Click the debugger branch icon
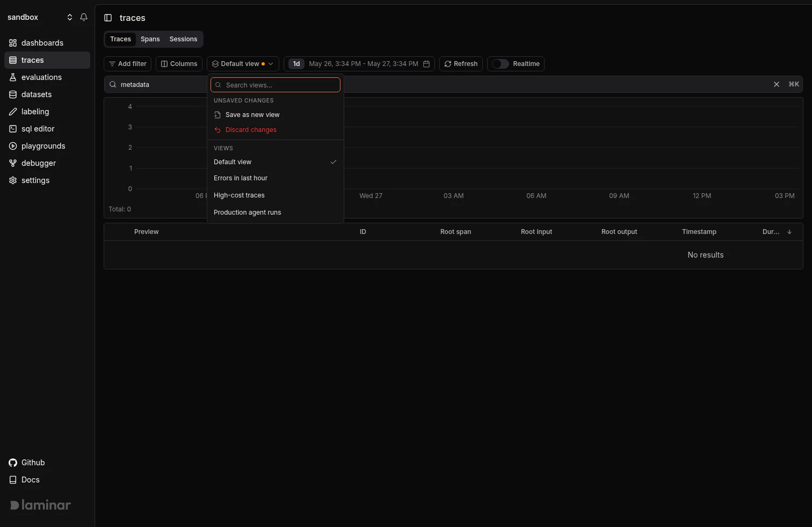This screenshot has width=812, height=527. coord(13,163)
